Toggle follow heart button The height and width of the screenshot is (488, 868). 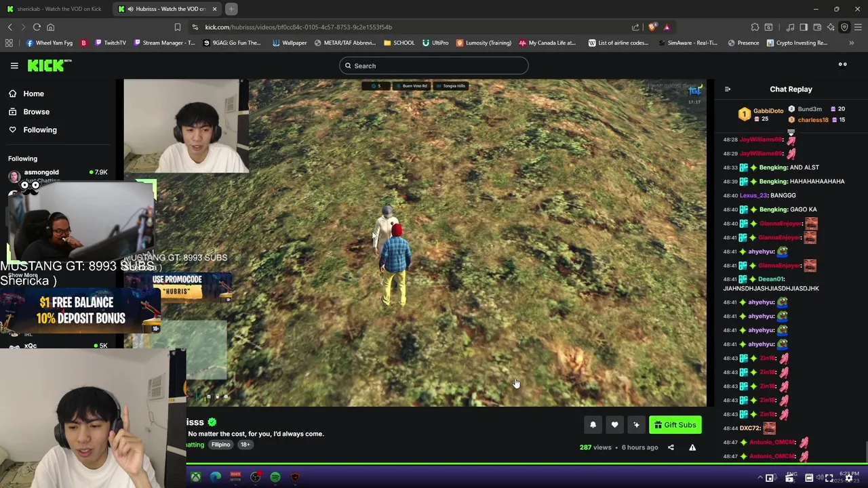(x=614, y=425)
